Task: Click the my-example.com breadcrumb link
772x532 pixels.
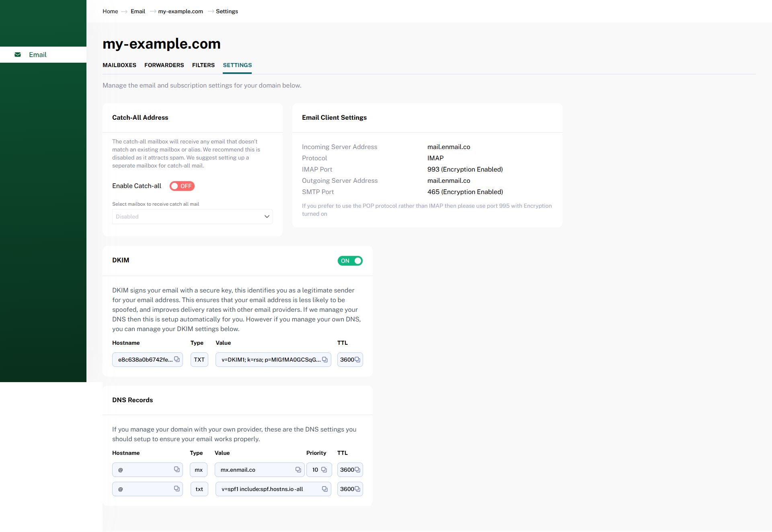Action: 180,11
